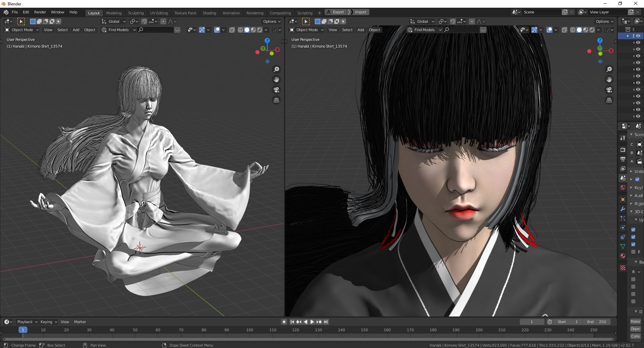Click the pan hand icon in left viewport

pyautogui.click(x=276, y=80)
